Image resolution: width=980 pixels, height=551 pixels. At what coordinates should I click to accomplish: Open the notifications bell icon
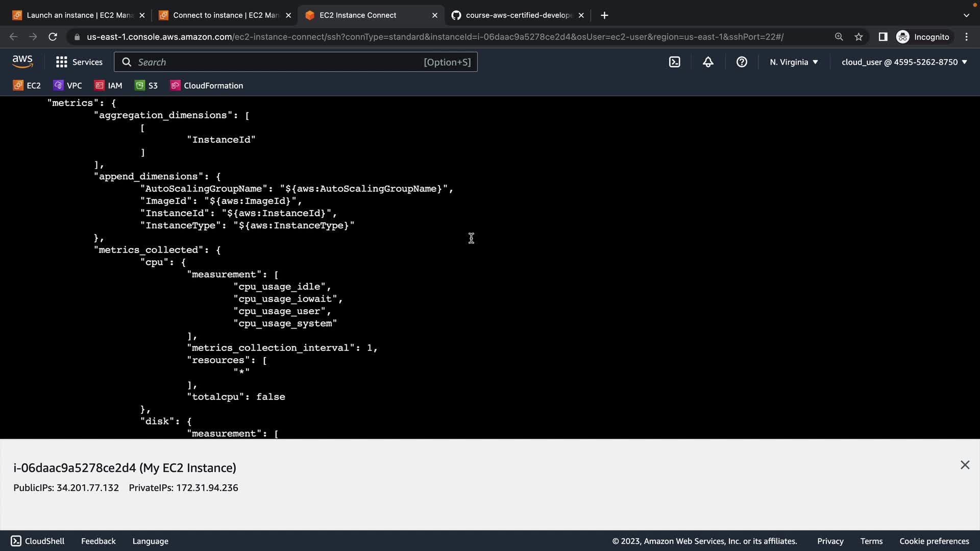point(708,62)
